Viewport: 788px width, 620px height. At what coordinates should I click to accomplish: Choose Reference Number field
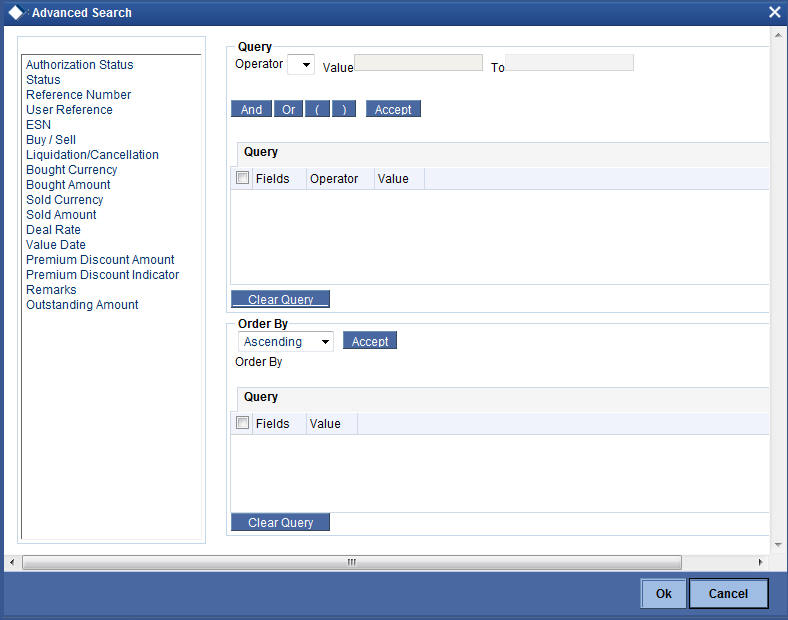pyautogui.click(x=78, y=94)
